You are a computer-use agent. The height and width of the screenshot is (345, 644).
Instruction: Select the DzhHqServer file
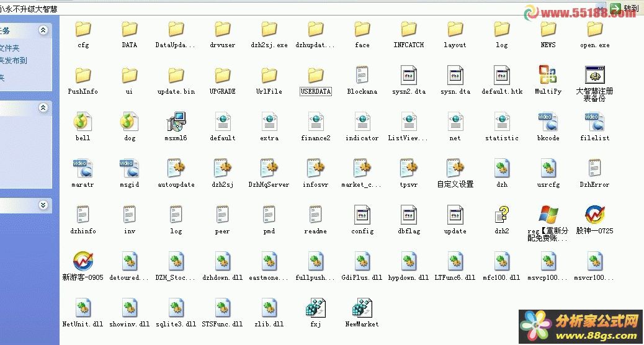(x=269, y=174)
